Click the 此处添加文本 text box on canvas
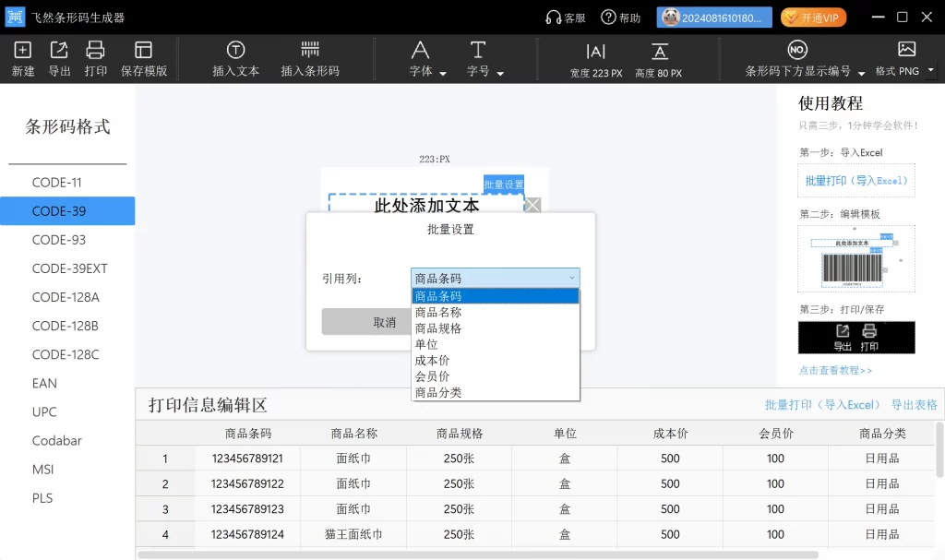 coord(426,204)
